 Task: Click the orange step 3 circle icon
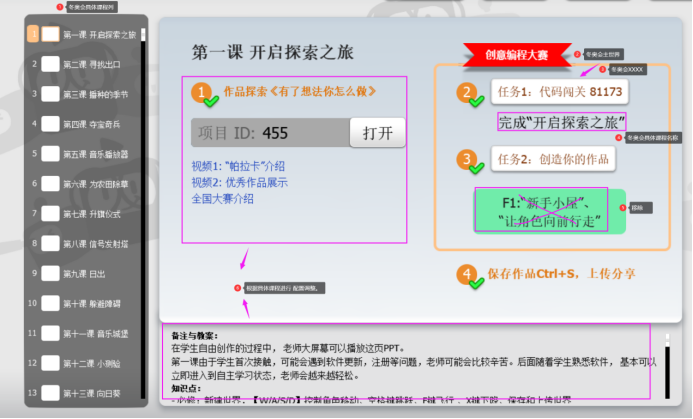tap(467, 160)
